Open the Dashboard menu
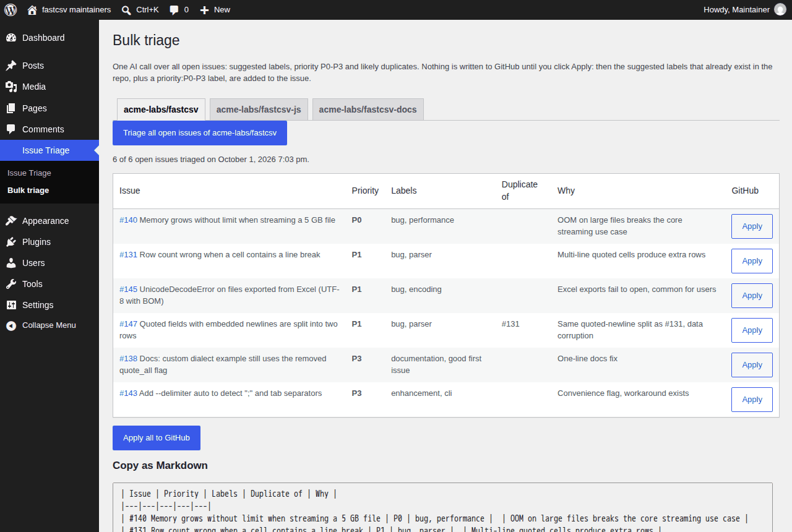The width and height of the screenshot is (792, 532). point(49,38)
